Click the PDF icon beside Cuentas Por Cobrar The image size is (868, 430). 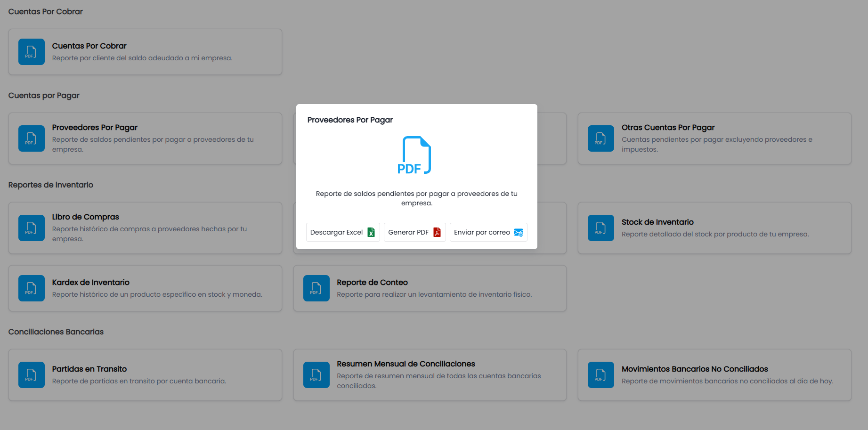[32, 52]
